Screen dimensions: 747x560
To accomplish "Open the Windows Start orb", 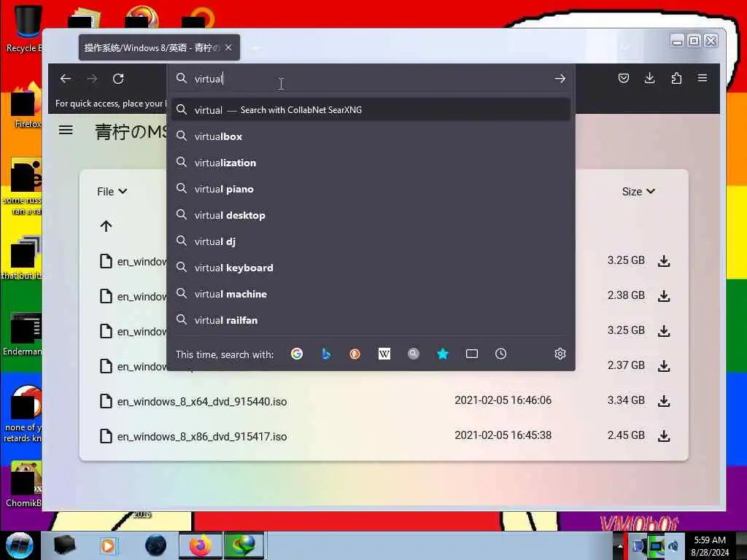I will [19, 545].
